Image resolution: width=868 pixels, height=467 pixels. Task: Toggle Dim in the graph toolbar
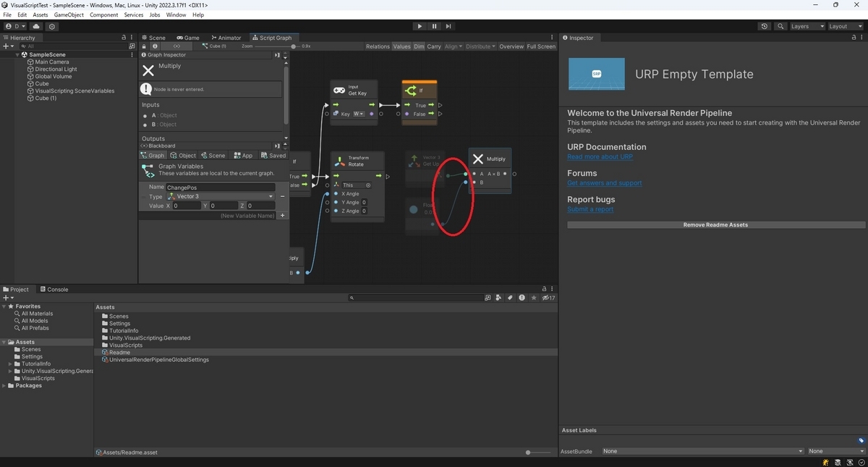419,46
